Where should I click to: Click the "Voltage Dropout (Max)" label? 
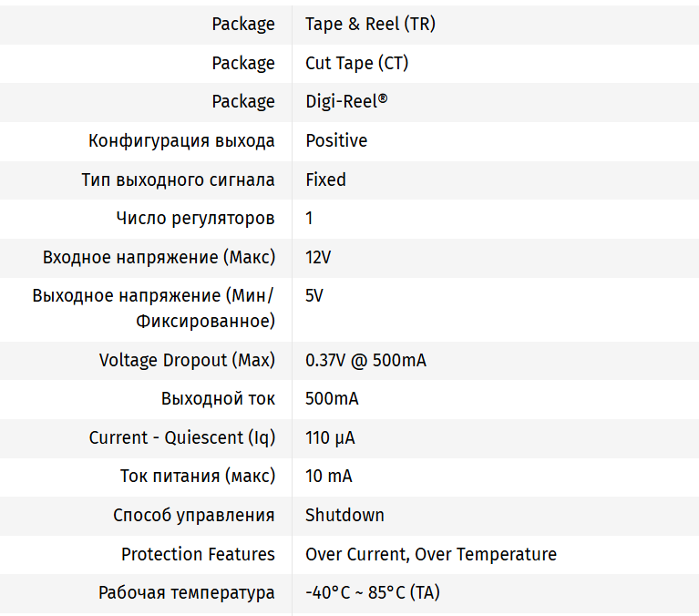(187, 360)
